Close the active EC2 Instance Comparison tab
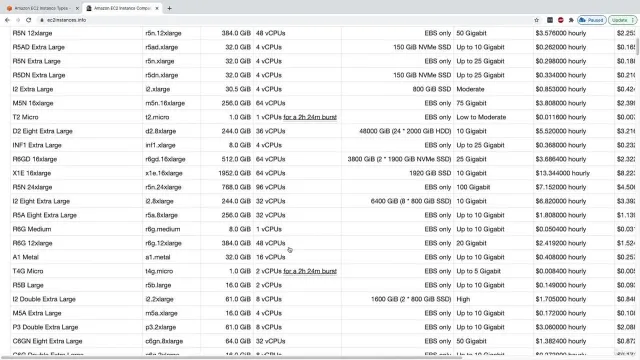This screenshot has height=360, width=640. click(157, 8)
